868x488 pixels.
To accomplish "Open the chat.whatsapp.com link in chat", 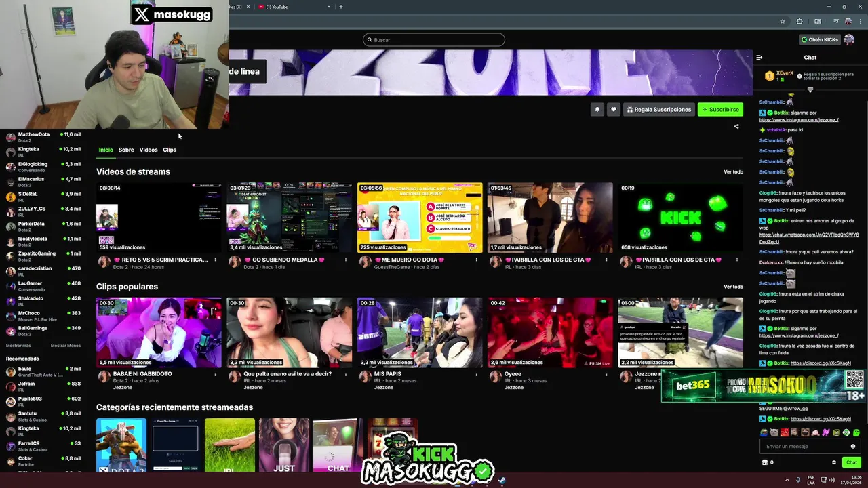I will tap(808, 238).
